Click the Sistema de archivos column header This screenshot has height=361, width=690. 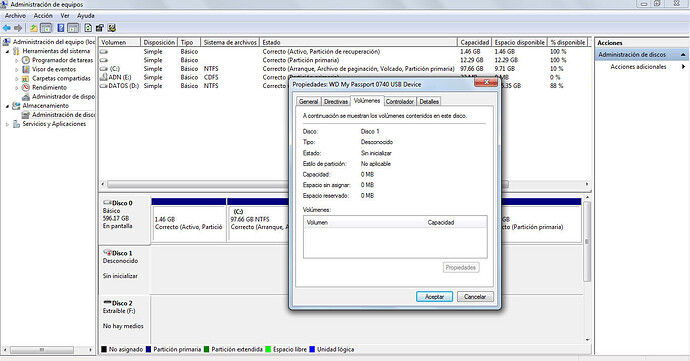tap(230, 42)
